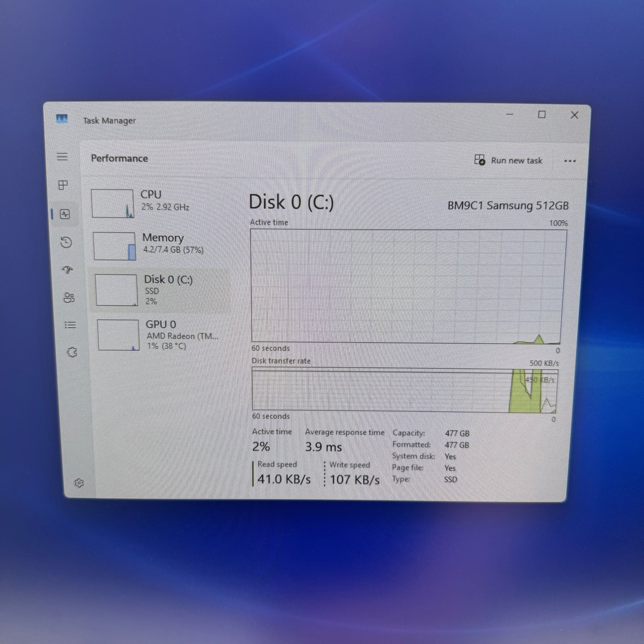Click the Task Manager window title
Screen dimensions: 644x644
[x=109, y=120]
